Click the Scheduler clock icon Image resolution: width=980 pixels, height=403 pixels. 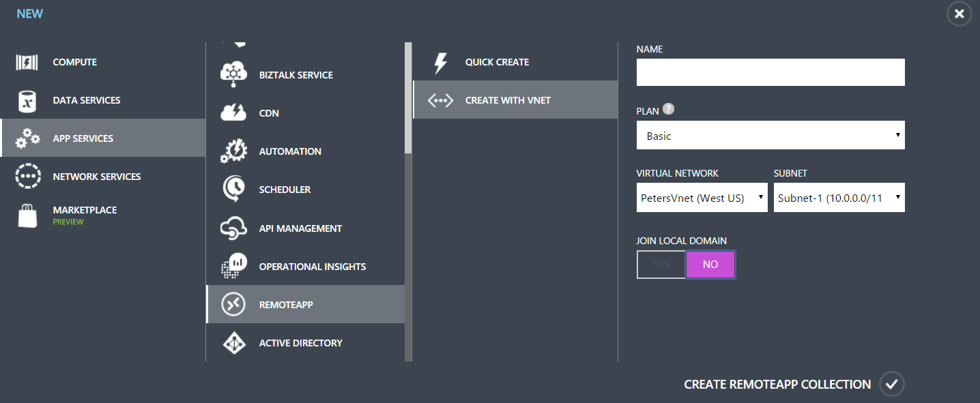233,190
